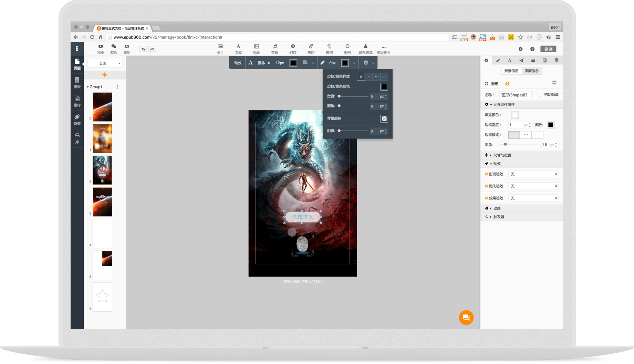Open 高级组件 advanced components

click(384, 49)
